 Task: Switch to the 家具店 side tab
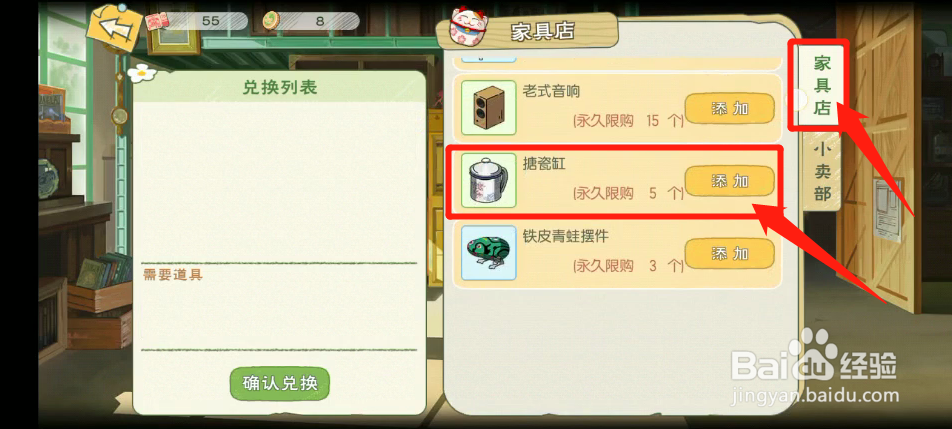[x=821, y=86]
